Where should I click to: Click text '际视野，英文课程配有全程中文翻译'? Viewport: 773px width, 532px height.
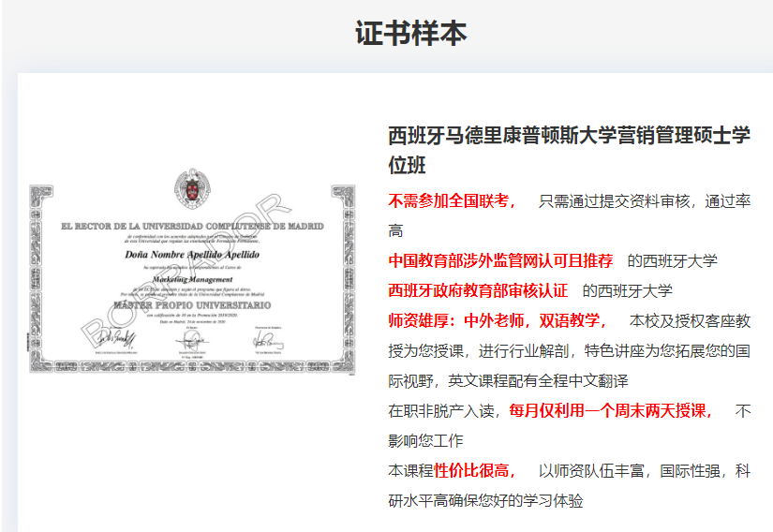tap(508, 381)
